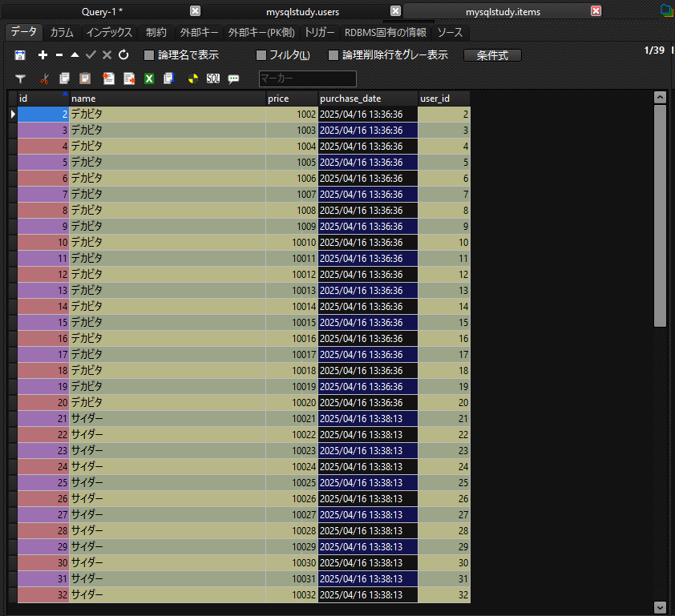The image size is (675, 616).
Task: Click the yellow and black circle icon
Action: (x=193, y=79)
